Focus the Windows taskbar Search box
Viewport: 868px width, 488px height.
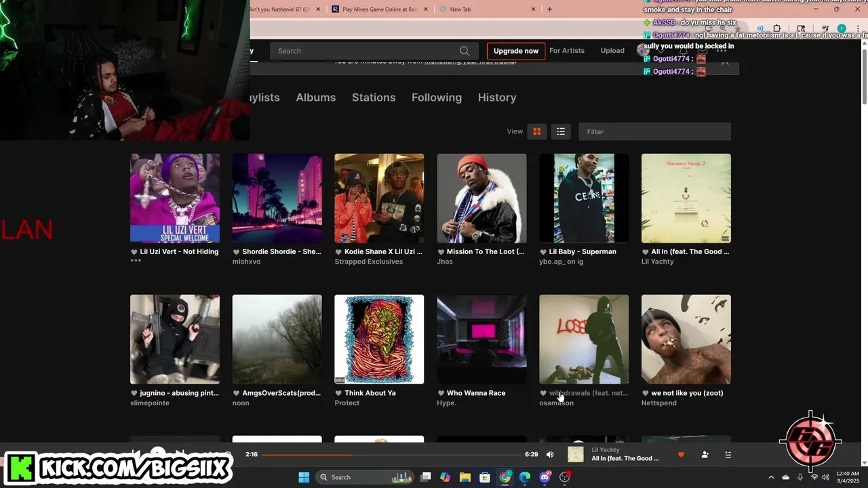(366, 477)
